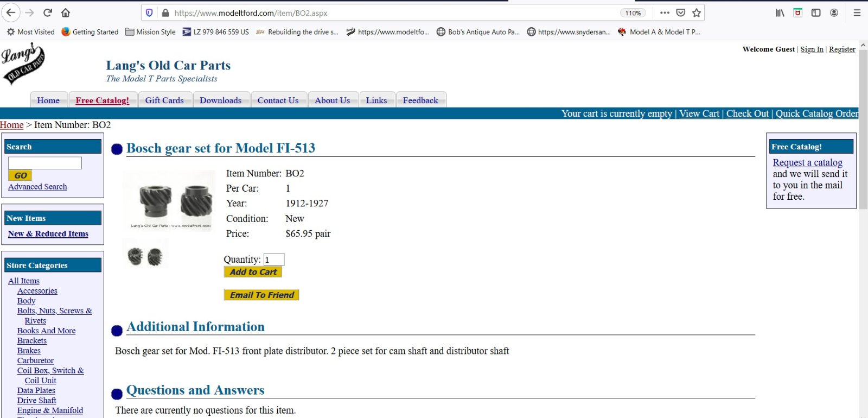Bookmark this page with the star icon
The height and width of the screenshot is (418, 868).
pyautogui.click(x=697, y=13)
